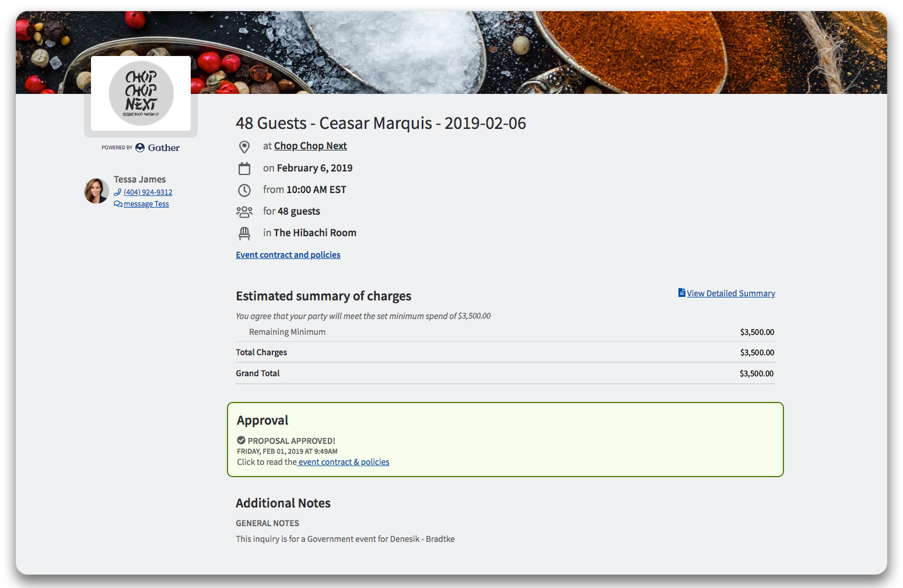Click Tessa James's profile photo
The image size is (903, 588).
coord(96,191)
